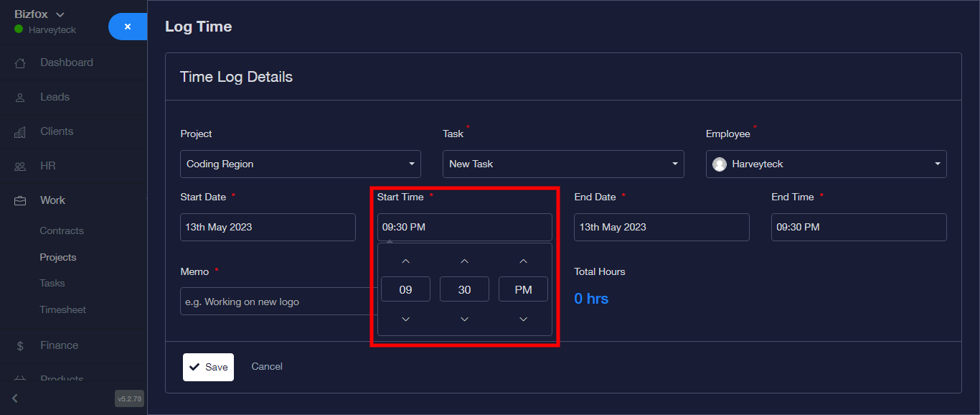Click the Leads person icon
Screen dimensions: 980x415
[20, 98]
